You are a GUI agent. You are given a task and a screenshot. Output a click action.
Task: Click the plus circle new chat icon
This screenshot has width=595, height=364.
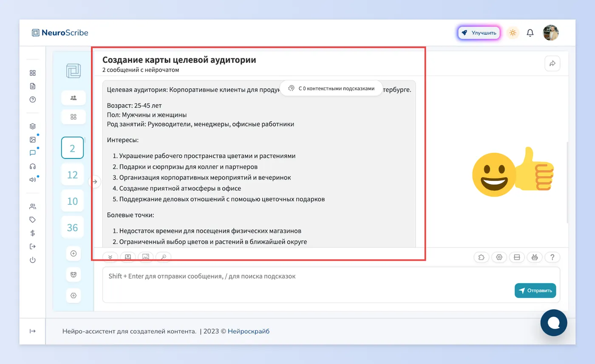pyautogui.click(x=73, y=254)
